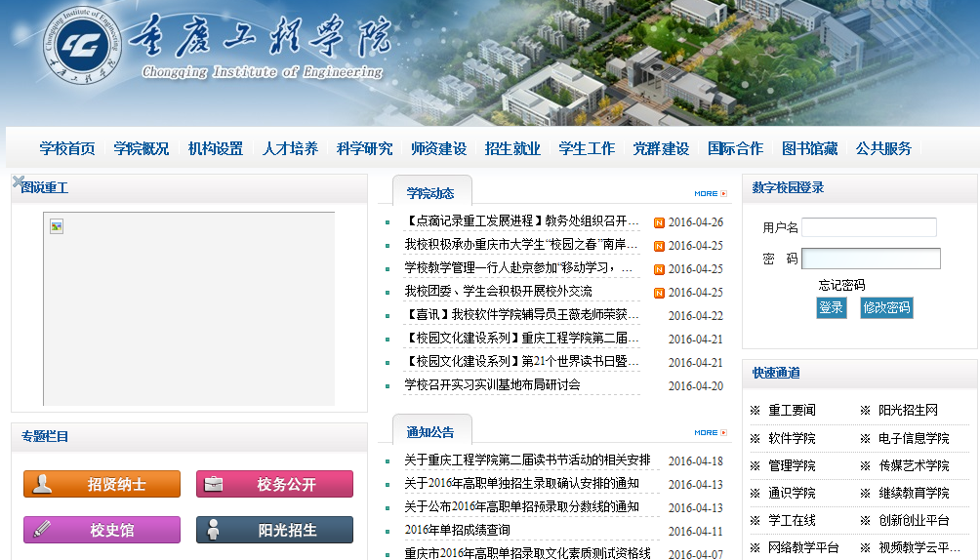The image size is (980, 560).
Task: Open 科学研究 menu item
Action: click(x=364, y=148)
